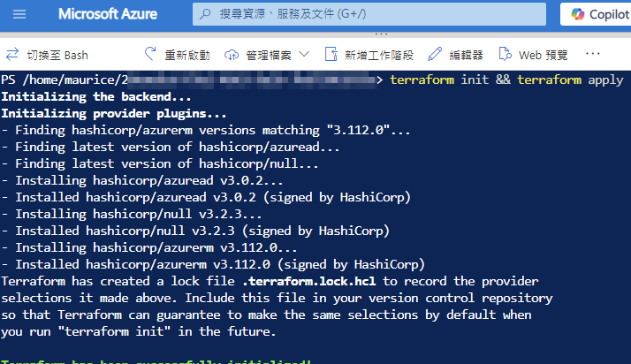Screen dimensions: 631x364
Task: Click the magnifier icon in search box
Action: (x=204, y=15)
